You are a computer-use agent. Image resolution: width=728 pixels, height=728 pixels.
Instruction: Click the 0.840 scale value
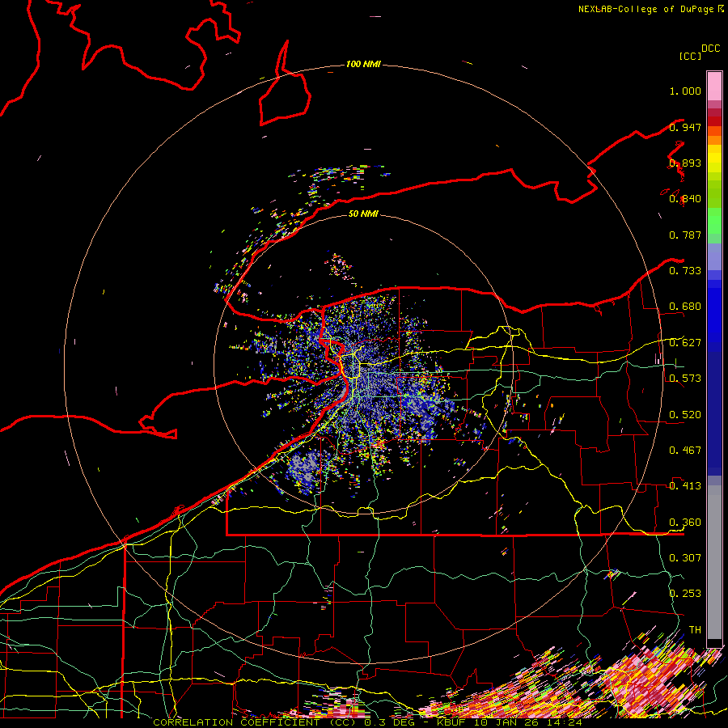(x=685, y=199)
